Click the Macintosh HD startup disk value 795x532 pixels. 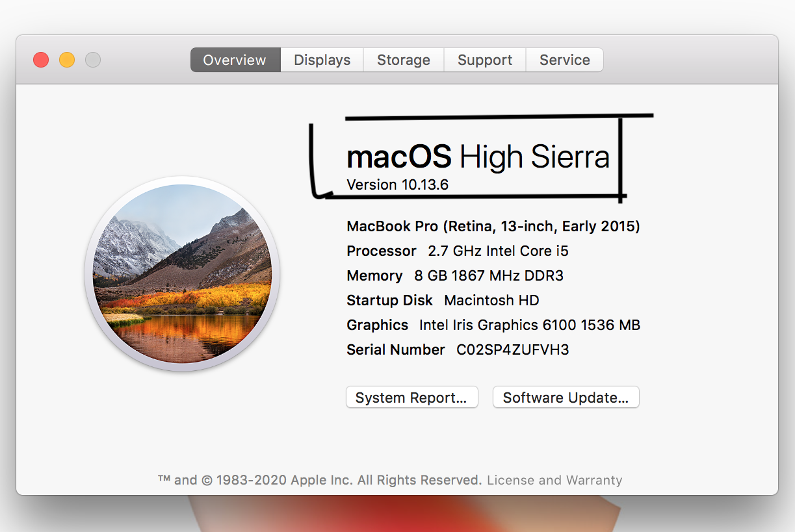click(492, 300)
